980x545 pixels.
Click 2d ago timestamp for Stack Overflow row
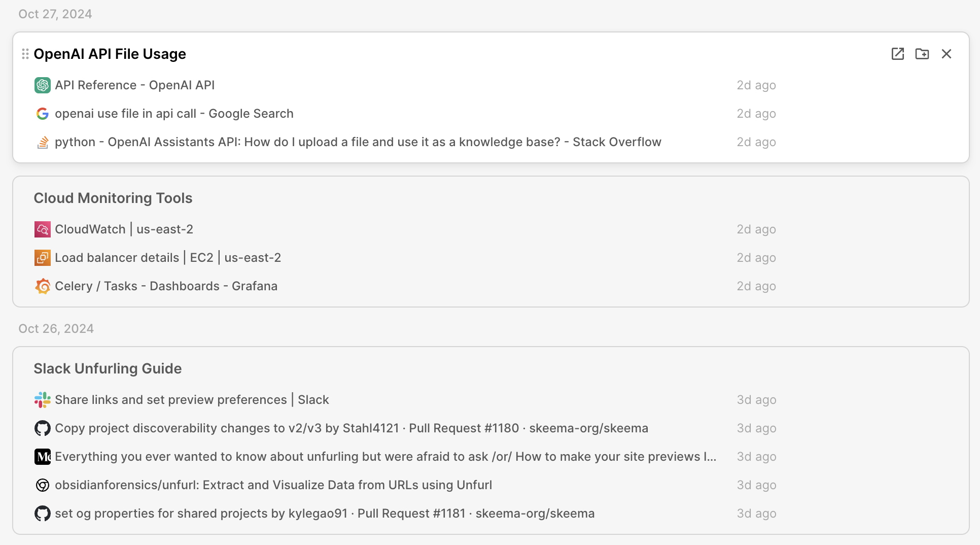tap(756, 142)
